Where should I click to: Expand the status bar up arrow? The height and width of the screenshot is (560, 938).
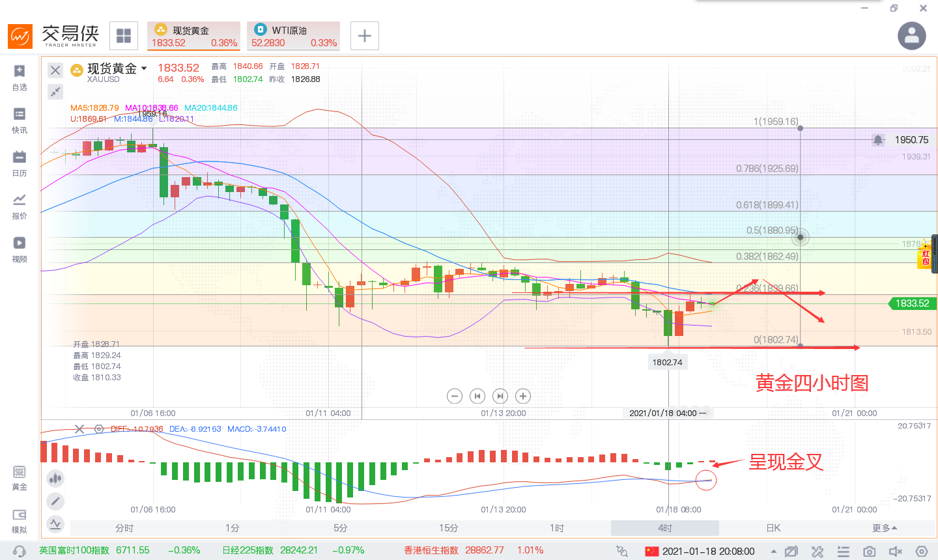[x=774, y=552]
